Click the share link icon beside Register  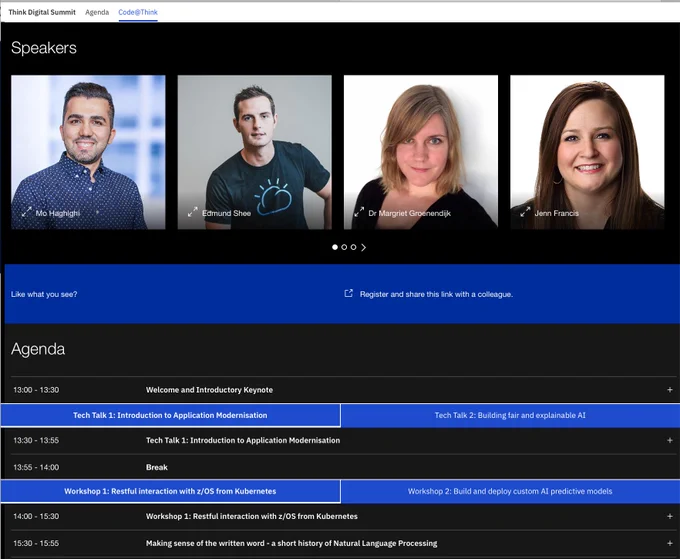[x=349, y=294]
